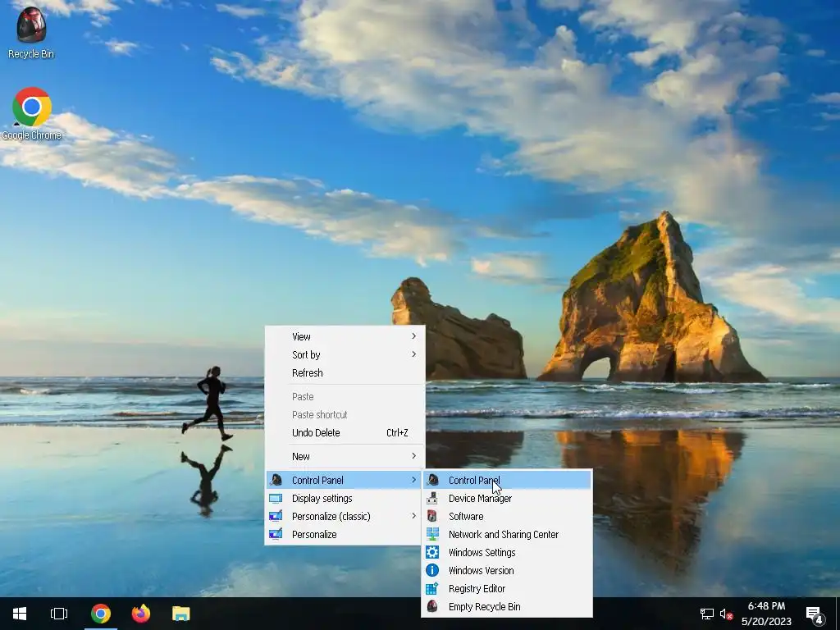The image size is (840, 630).
Task: Click the icon beside Personalize entry
Action: [276, 534]
